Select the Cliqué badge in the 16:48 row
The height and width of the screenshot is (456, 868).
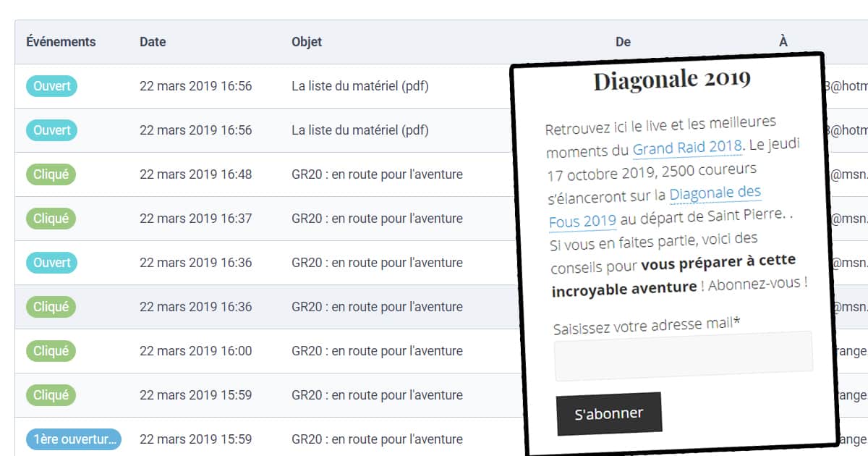click(51, 174)
